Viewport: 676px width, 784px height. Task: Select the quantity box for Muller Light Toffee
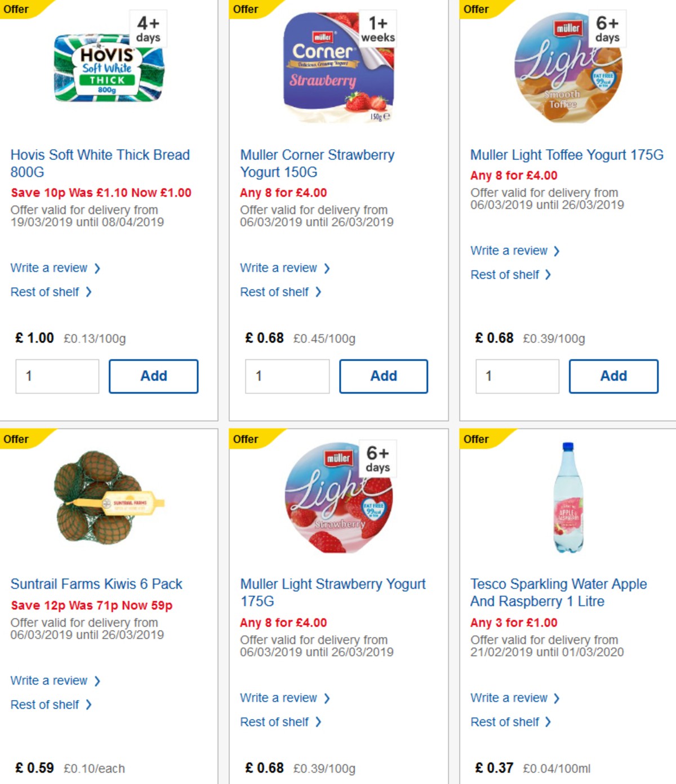click(x=517, y=376)
